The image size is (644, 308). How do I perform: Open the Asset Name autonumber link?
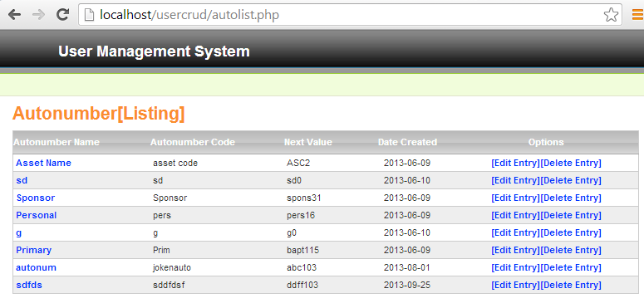point(43,163)
